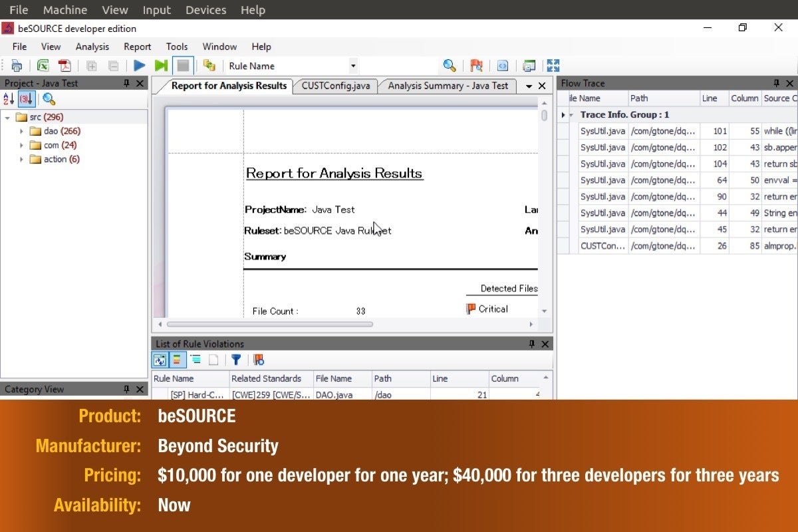Image resolution: width=798 pixels, height=532 pixels.
Task: Open the Tools menu
Action: coord(177,47)
